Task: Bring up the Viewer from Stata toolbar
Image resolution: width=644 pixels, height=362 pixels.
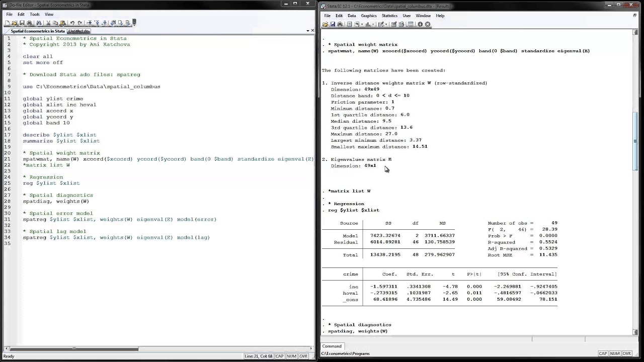Action: pyautogui.click(x=357, y=24)
